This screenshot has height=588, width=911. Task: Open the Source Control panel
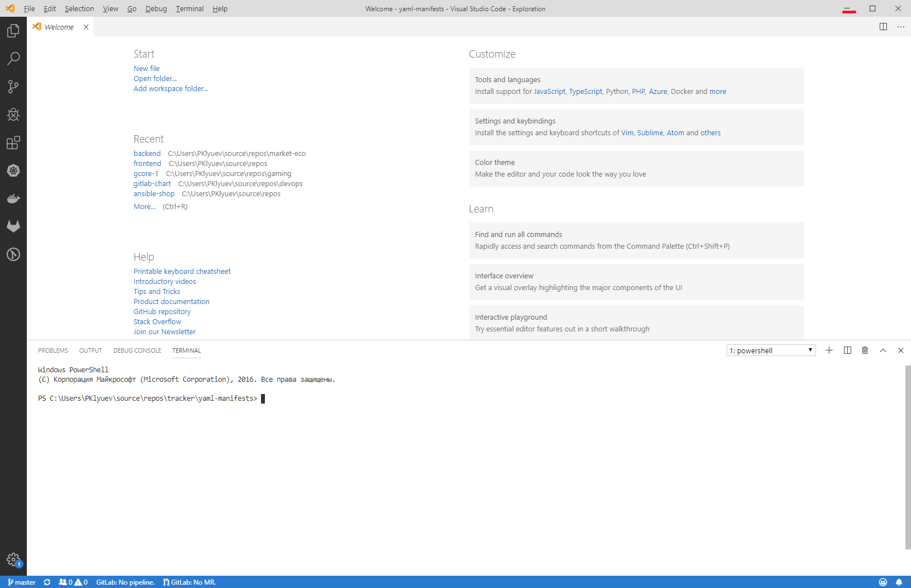coord(13,87)
